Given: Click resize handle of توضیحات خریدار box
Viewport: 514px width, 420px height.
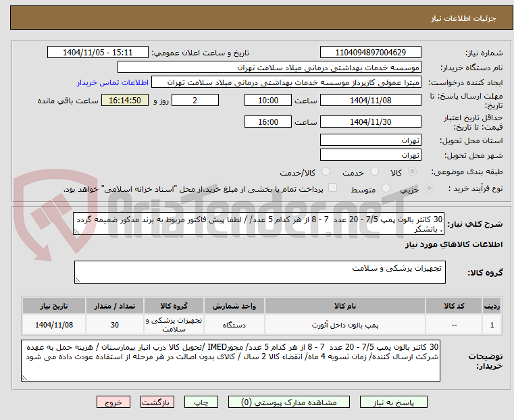Looking at the screenshot, I should [24, 377].
